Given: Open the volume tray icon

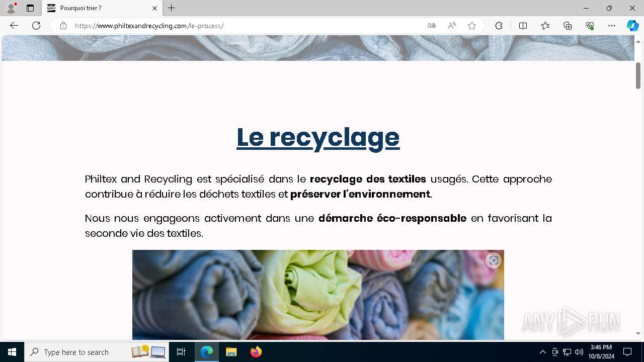Looking at the screenshot, I should point(579,352).
